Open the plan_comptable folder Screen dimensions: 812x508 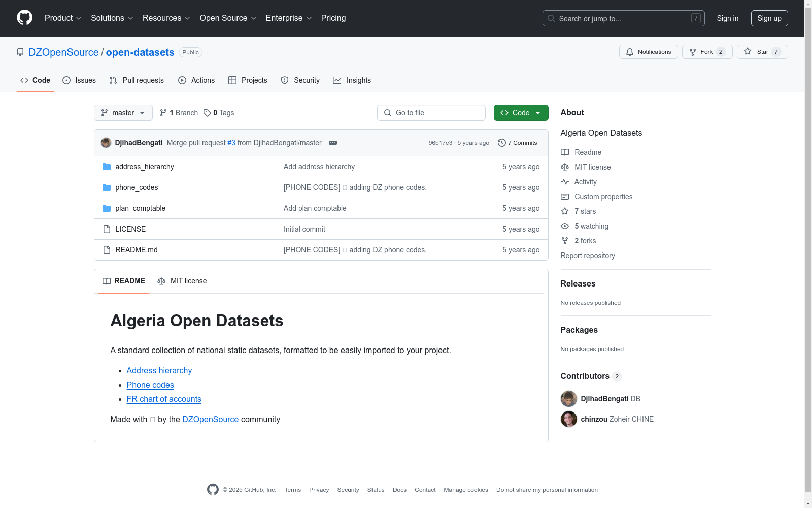click(141, 208)
